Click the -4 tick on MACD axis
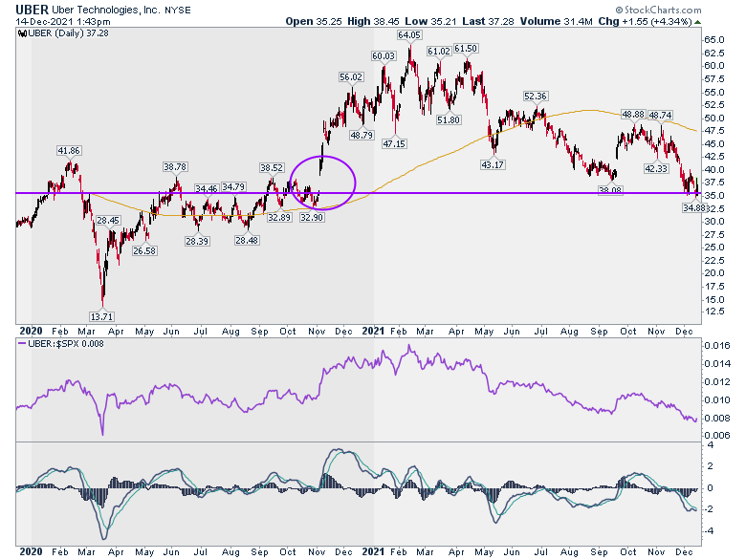746x560 pixels. [710, 531]
